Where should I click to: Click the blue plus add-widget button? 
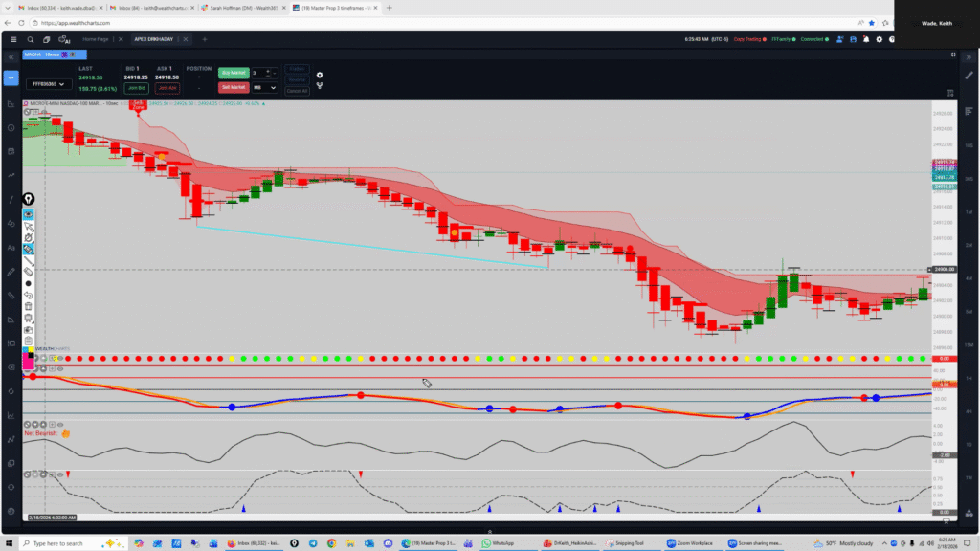[11, 77]
